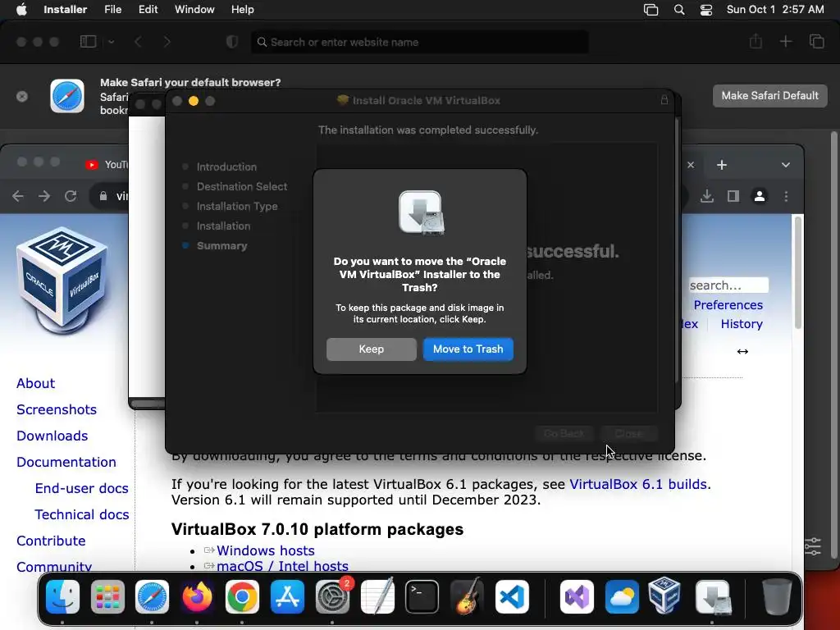Open the Help menu
This screenshot has height=630, width=840.
pos(242,10)
